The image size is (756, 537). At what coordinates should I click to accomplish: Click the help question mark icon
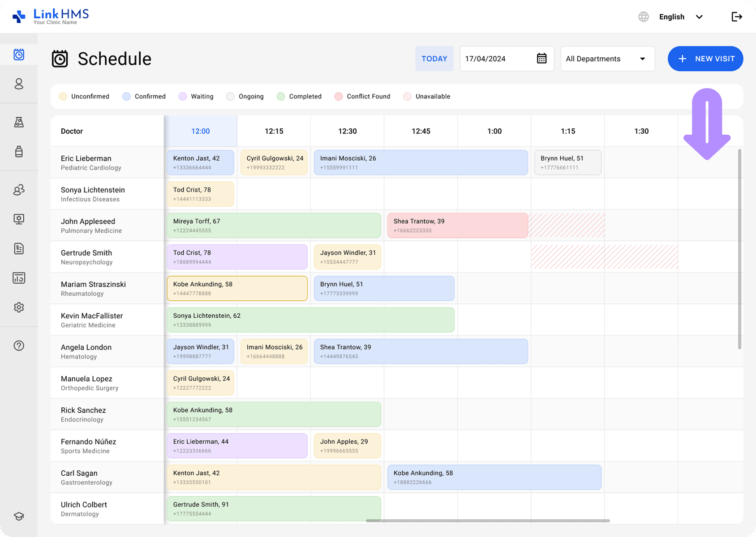[19, 345]
